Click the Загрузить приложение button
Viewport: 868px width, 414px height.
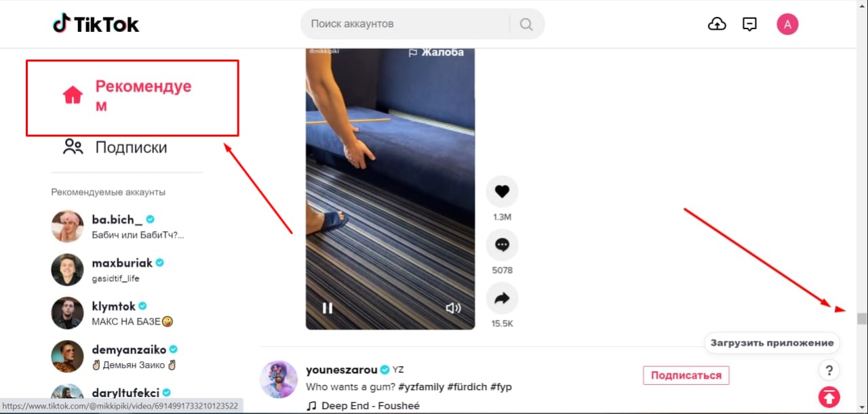[x=772, y=343]
